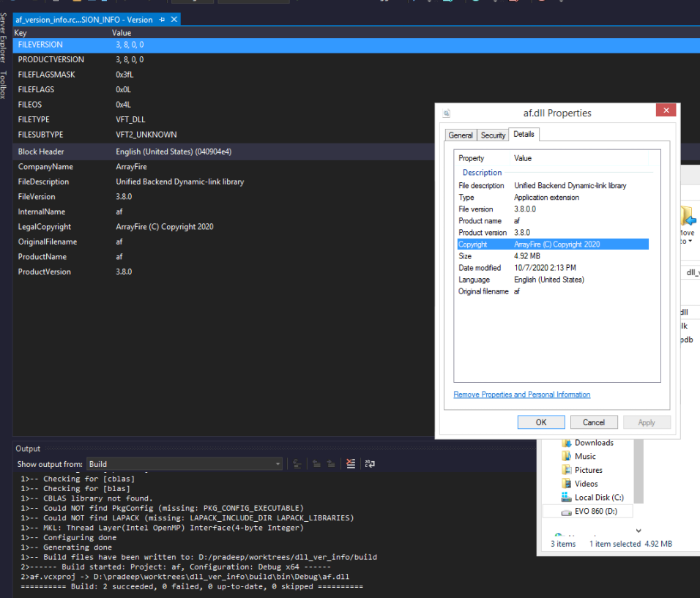Click the Go to Next Message icon
Image resolution: width=700 pixels, height=598 pixels.
pyautogui.click(x=331, y=464)
